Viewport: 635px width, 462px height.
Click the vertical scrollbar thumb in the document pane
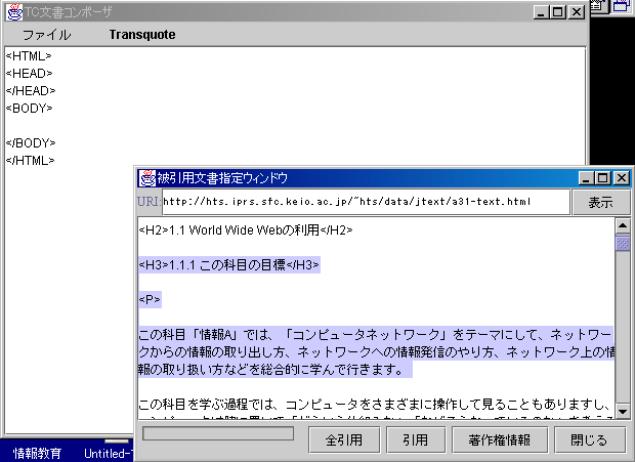tap(624, 242)
